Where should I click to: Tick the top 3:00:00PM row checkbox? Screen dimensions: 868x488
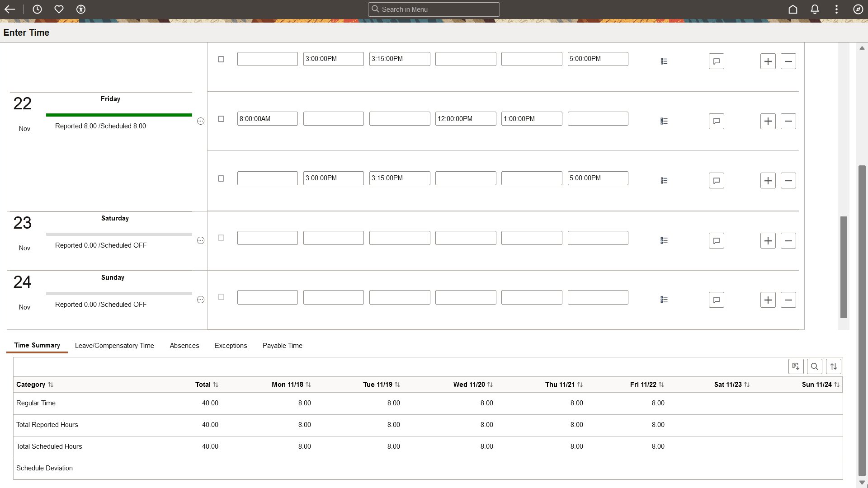(221, 59)
